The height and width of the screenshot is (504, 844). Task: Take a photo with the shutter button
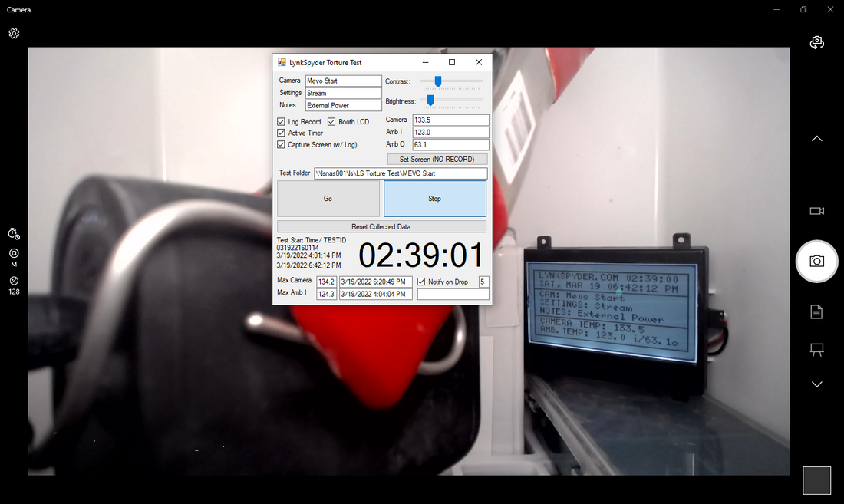[x=816, y=261]
